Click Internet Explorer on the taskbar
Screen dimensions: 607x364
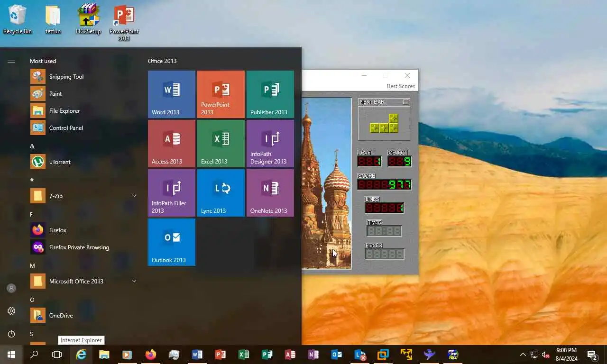coord(81,355)
